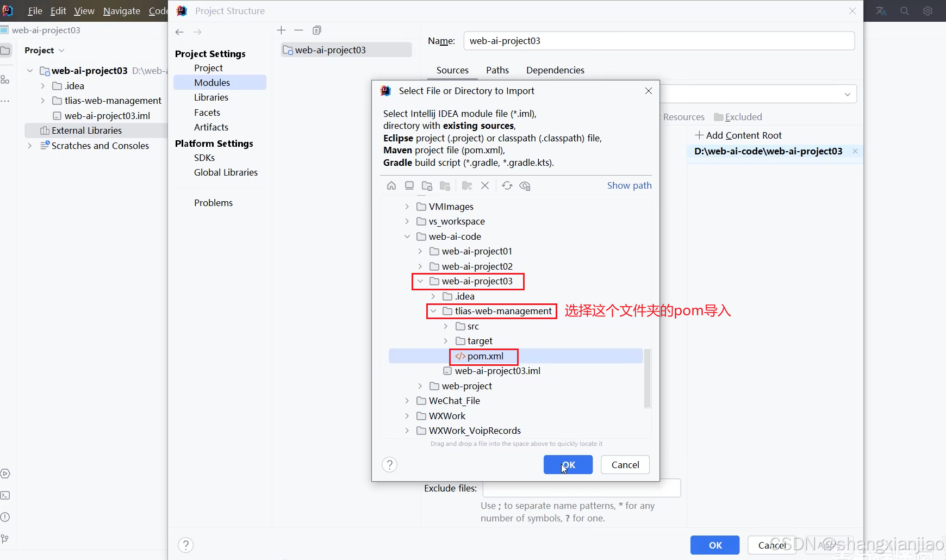Click the help icon in Project Structure window
The width and height of the screenshot is (946, 560).
pyautogui.click(x=186, y=545)
